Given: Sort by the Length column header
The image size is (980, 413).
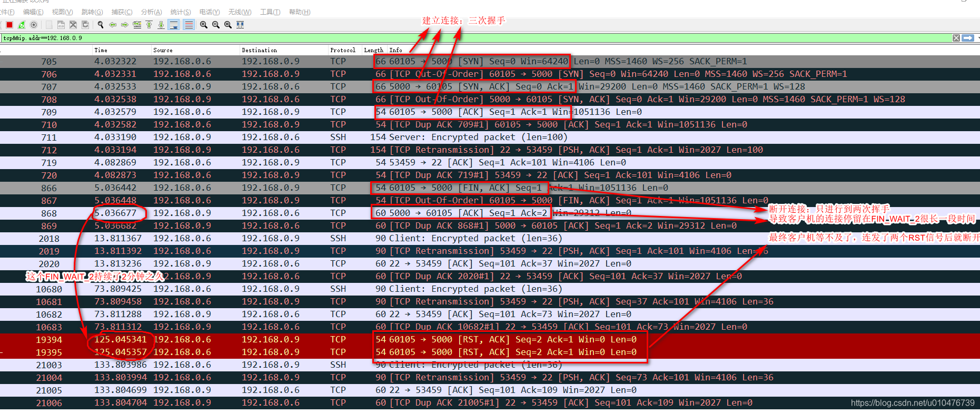Looking at the screenshot, I should 373,50.
